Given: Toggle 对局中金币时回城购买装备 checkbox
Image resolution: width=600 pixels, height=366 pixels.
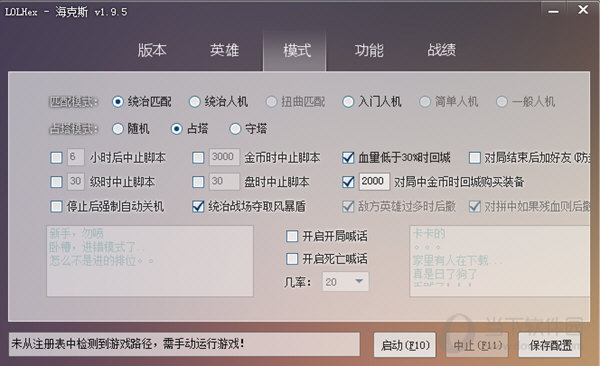Looking at the screenshot, I should (348, 182).
